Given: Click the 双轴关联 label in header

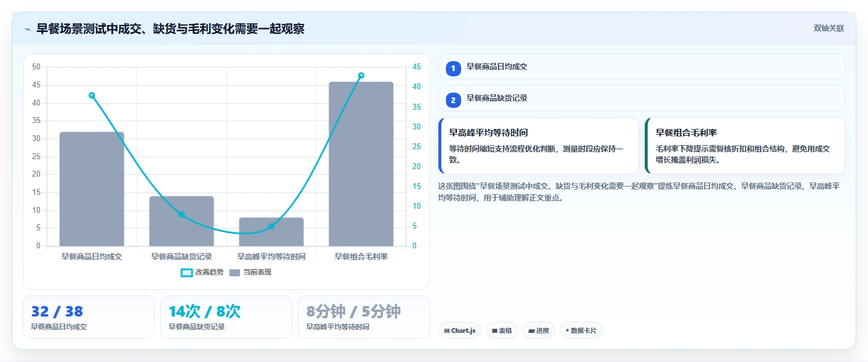Looking at the screenshot, I should [829, 28].
